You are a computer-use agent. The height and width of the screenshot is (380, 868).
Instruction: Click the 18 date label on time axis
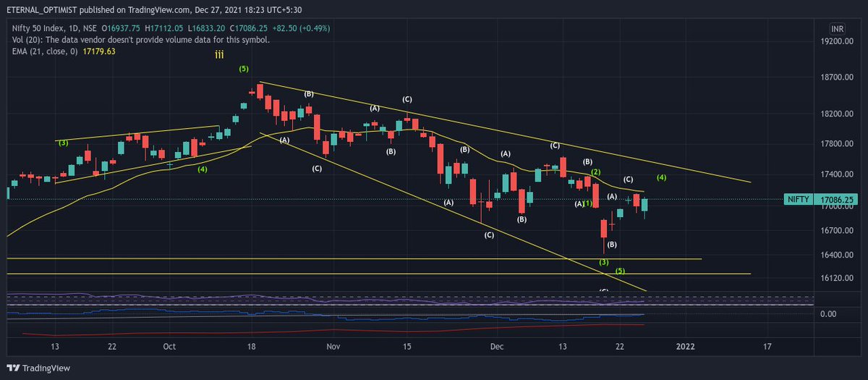[x=251, y=347]
